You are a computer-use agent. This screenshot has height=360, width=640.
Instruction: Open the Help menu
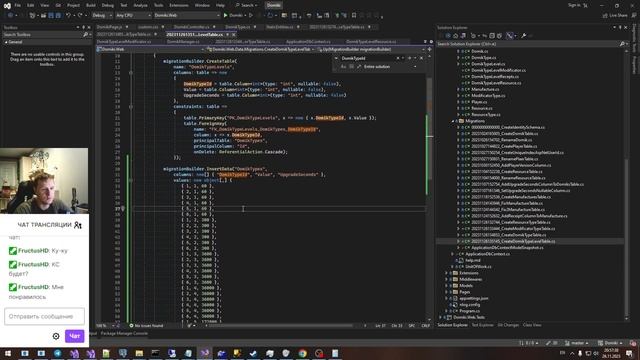[220, 5]
